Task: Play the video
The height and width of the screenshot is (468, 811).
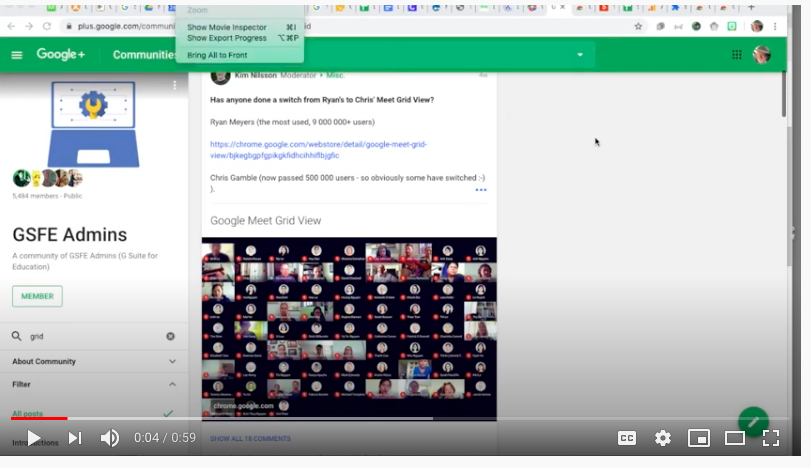Action: click(34, 438)
